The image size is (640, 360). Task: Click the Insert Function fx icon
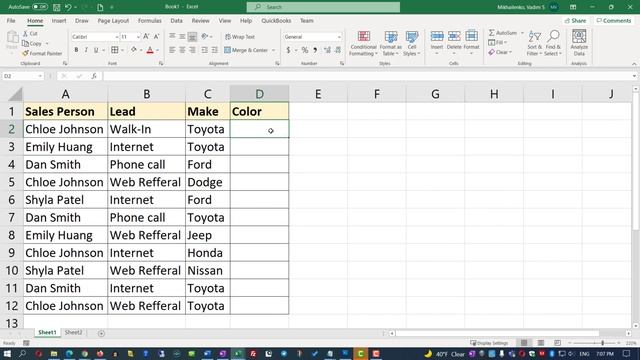[94, 76]
